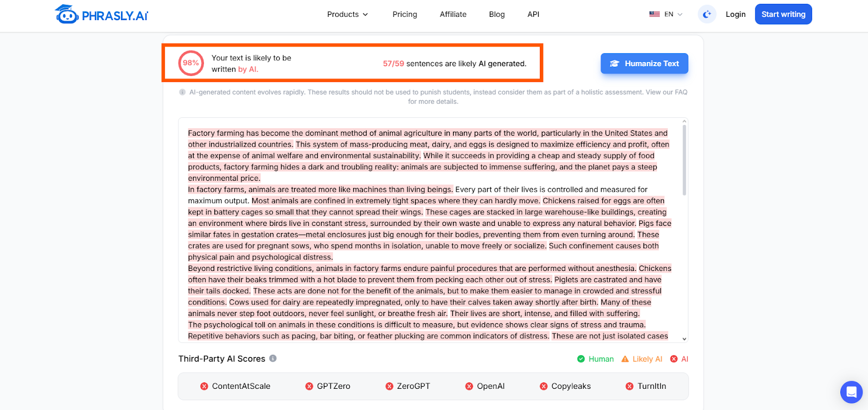
Task: Click the red AI legend icon
Action: point(674,359)
